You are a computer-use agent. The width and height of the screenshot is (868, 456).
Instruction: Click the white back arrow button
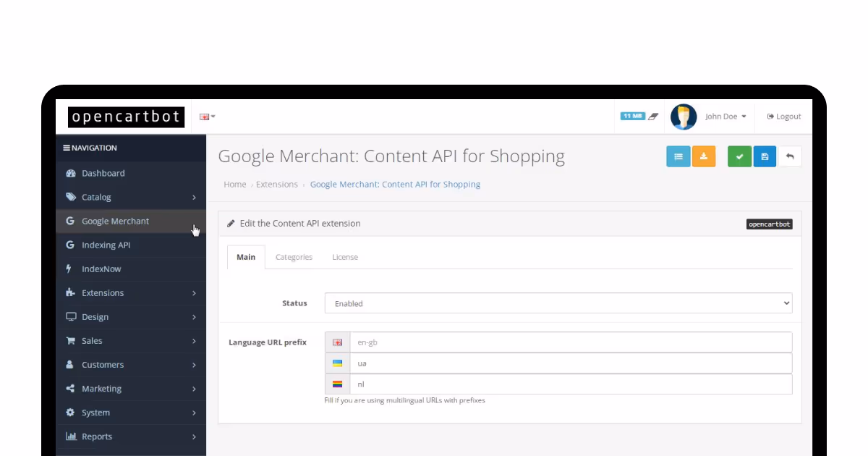pyautogui.click(x=790, y=156)
